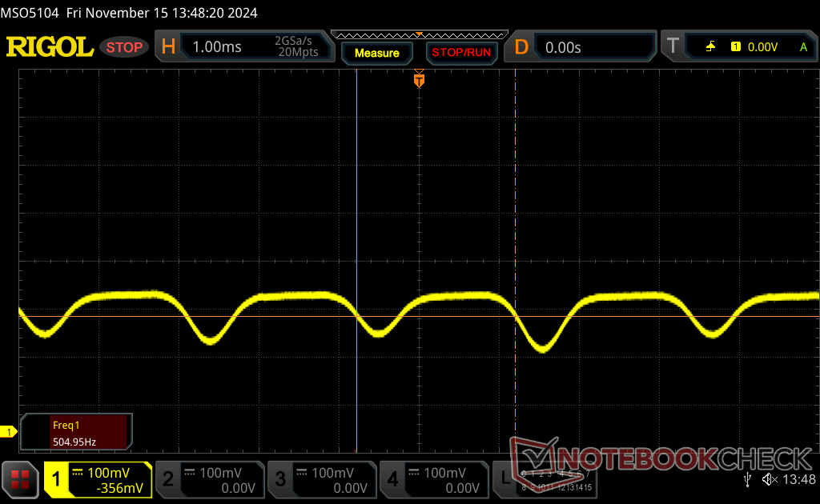Toggle channel 4 button
The width and height of the screenshot is (820, 504).
[392, 479]
